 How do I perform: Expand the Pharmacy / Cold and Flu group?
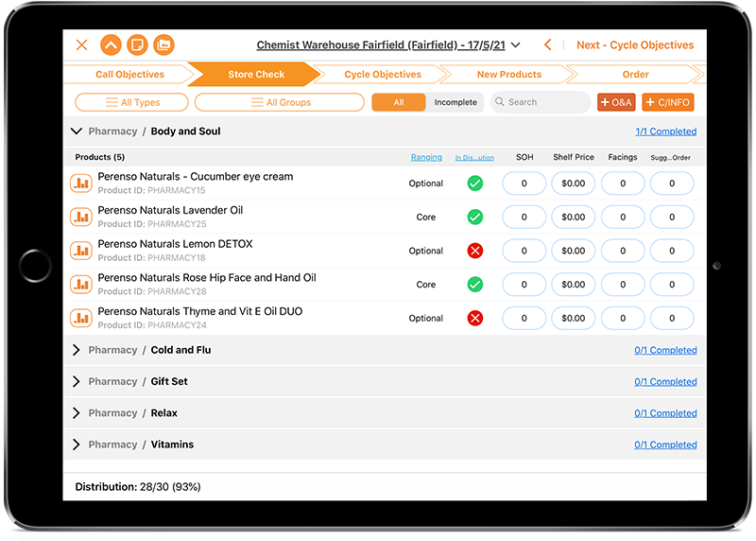[77, 350]
